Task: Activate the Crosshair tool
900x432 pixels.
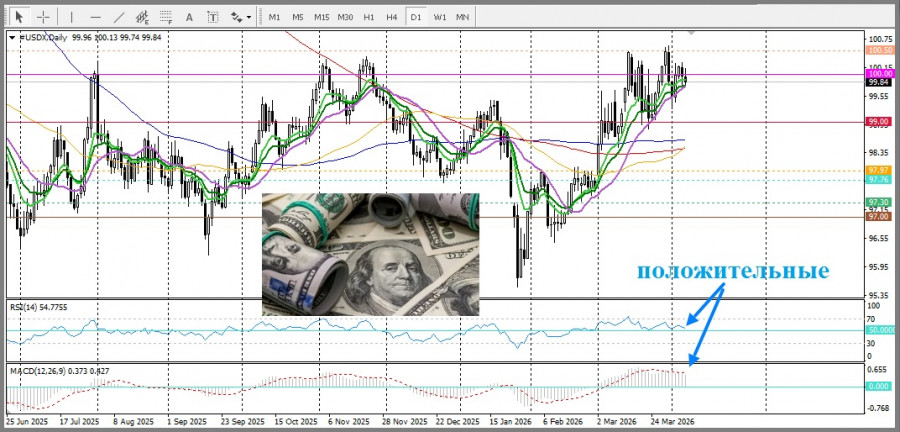Action: 44,17
